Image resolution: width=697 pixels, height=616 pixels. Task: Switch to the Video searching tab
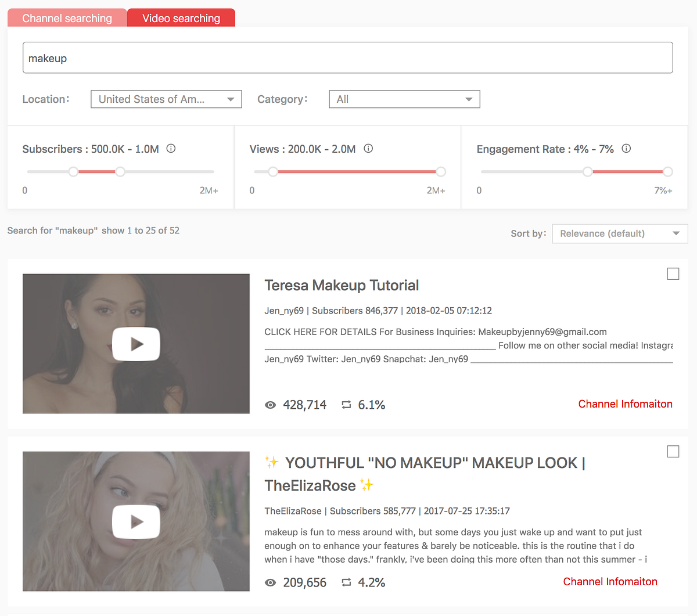pos(181,18)
